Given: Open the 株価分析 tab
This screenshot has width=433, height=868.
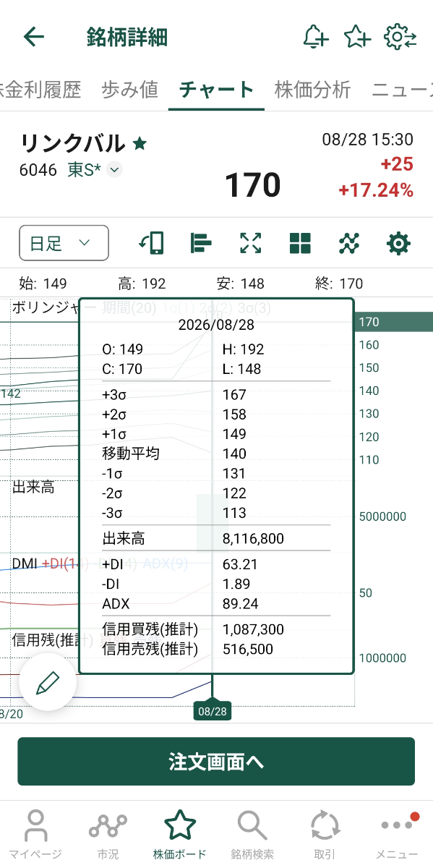Looking at the screenshot, I should click(x=312, y=90).
